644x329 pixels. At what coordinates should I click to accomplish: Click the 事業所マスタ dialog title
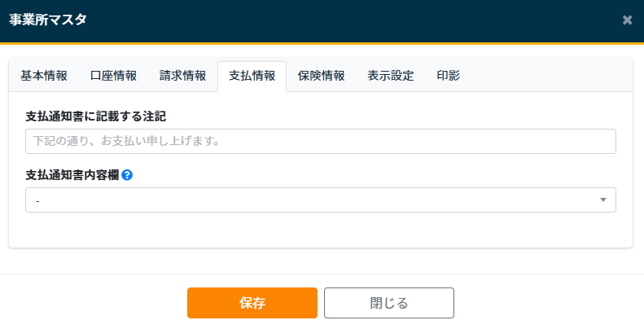[x=48, y=20]
